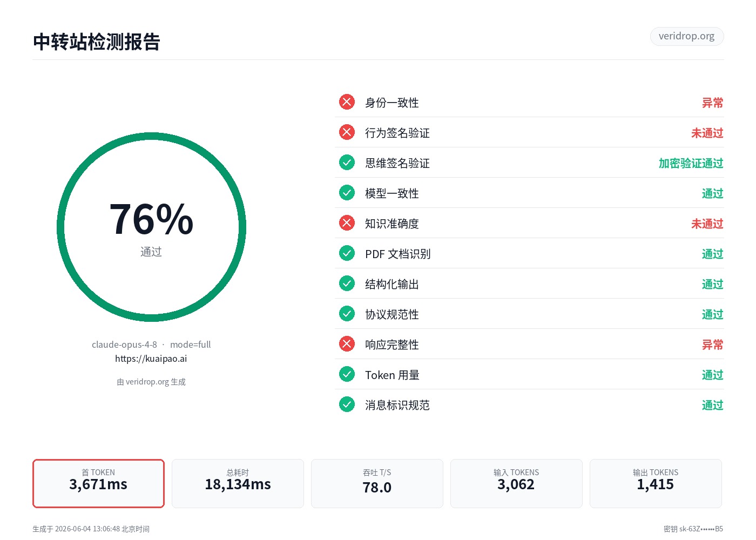Select the 吞吐 T/S 78.0 card

tap(377, 483)
